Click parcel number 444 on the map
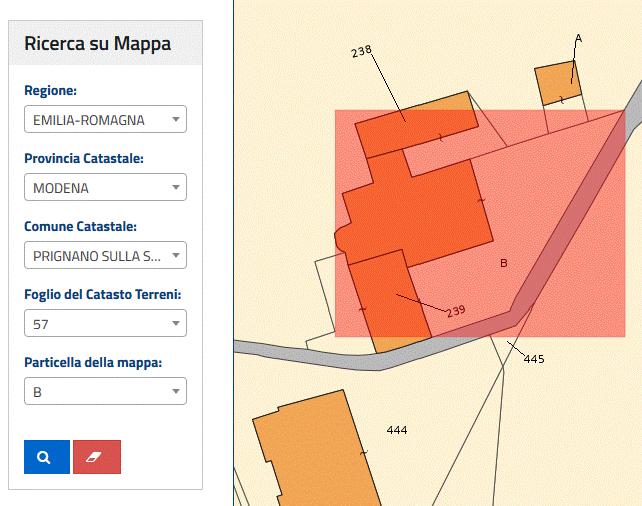Image resolution: width=642 pixels, height=506 pixels. (x=397, y=430)
